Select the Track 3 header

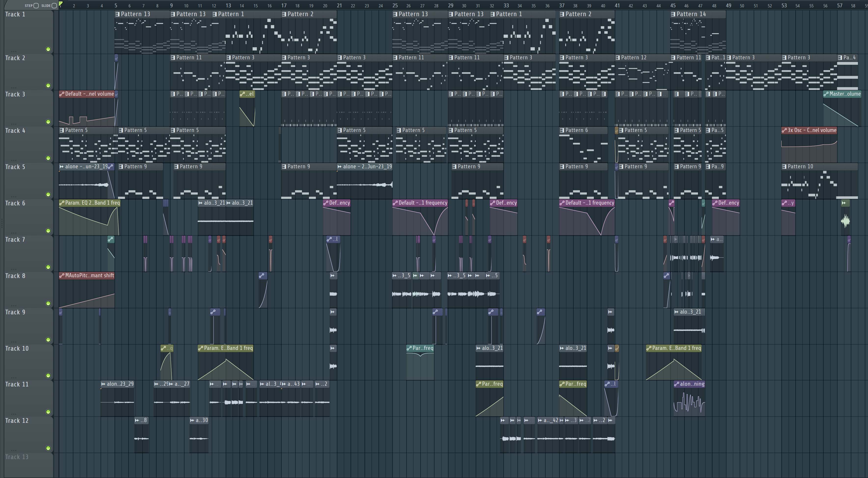point(29,108)
